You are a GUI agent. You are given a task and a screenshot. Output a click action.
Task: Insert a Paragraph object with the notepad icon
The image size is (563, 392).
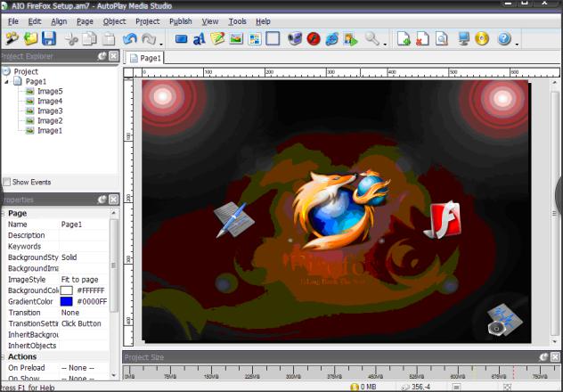pyautogui.click(x=217, y=38)
